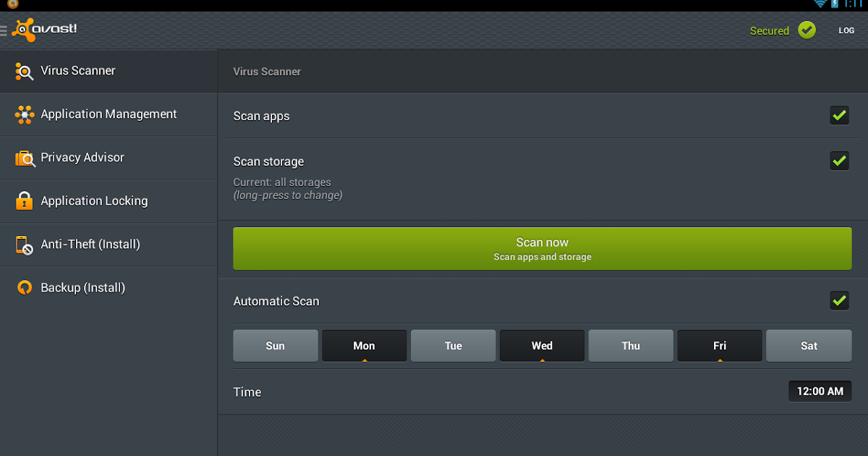Viewport: 868px width, 456px height.
Task: Click the Scan storage row label
Action: 268,161
